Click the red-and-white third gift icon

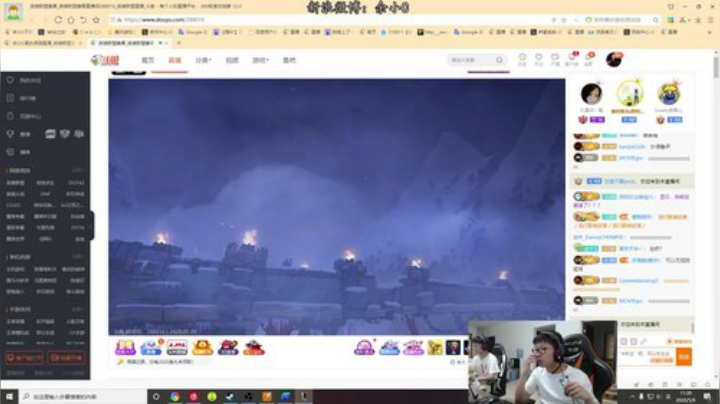[x=177, y=348]
